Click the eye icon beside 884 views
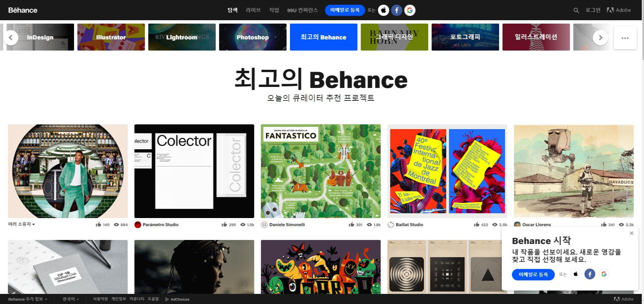Screen dimensions: 644x304 (x=116, y=225)
